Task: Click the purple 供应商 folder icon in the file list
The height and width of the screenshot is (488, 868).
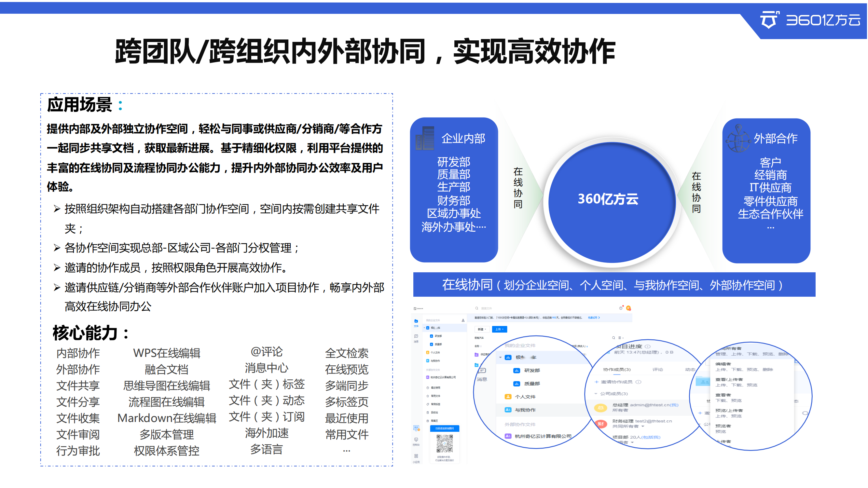Action: [x=476, y=354]
